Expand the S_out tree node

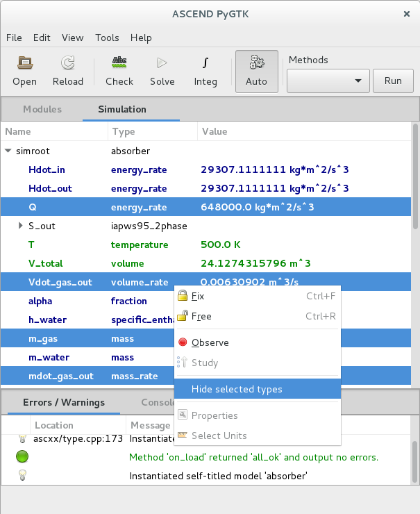pyautogui.click(x=21, y=226)
